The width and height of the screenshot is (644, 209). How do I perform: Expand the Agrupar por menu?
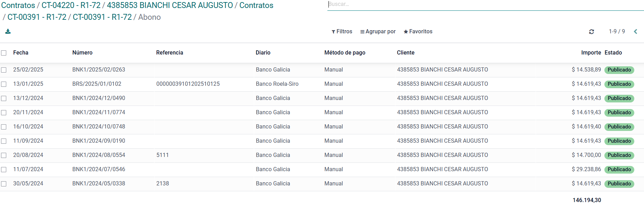click(378, 32)
